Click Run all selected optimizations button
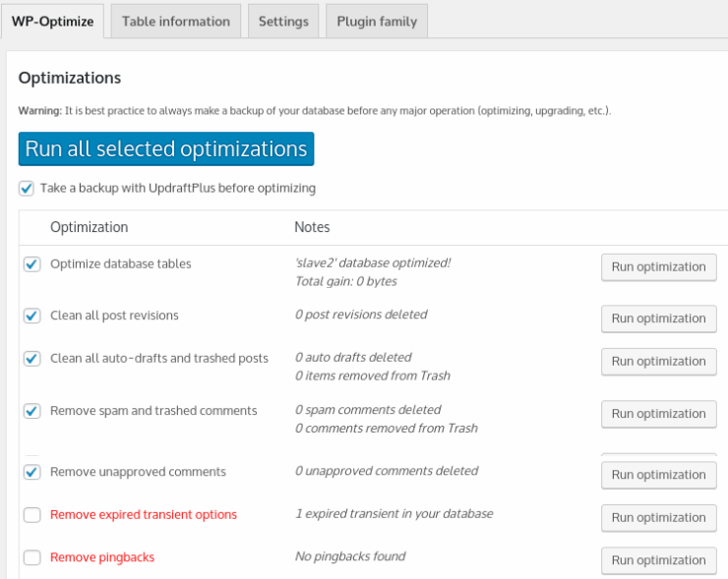 pyautogui.click(x=166, y=149)
